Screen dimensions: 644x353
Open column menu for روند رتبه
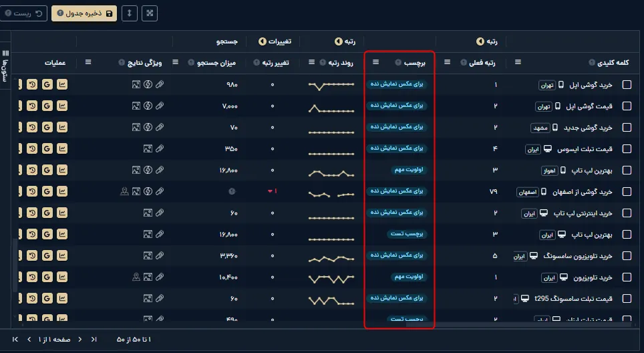pyautogui.click(x=312, y=62)
